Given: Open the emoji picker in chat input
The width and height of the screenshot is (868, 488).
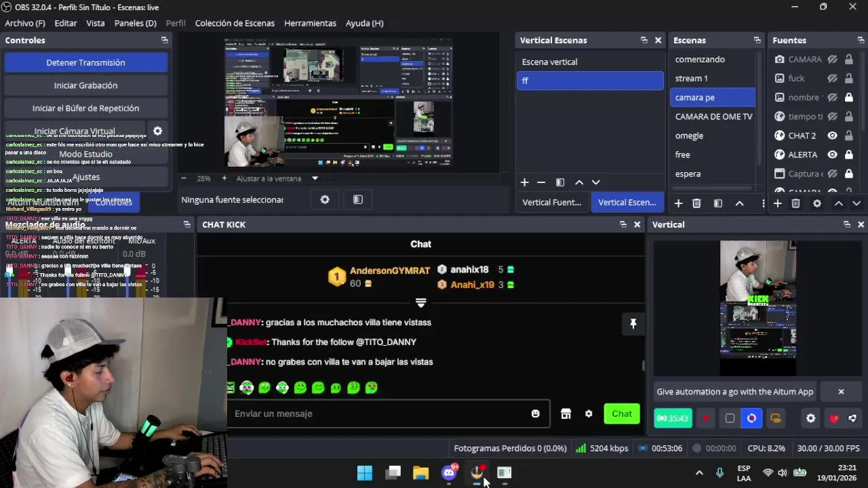Looking at the screenshot, I should click(536, 413).
